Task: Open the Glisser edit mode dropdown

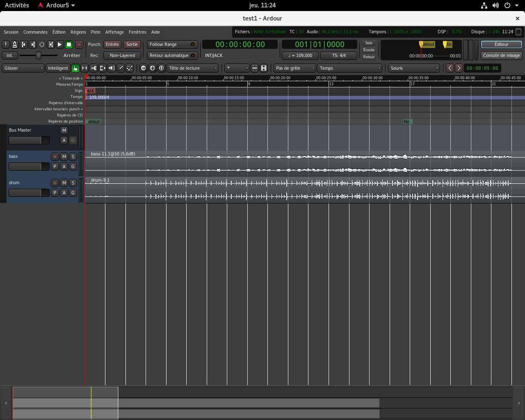Action: (23, 68)
